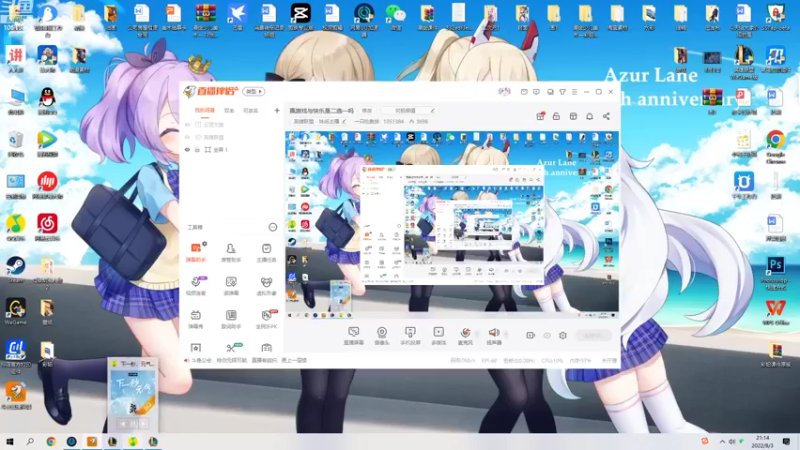The width and height of the screenshot is (800, 450).
Task: Open Chrome from the taskbar
Action: (51, 441)
